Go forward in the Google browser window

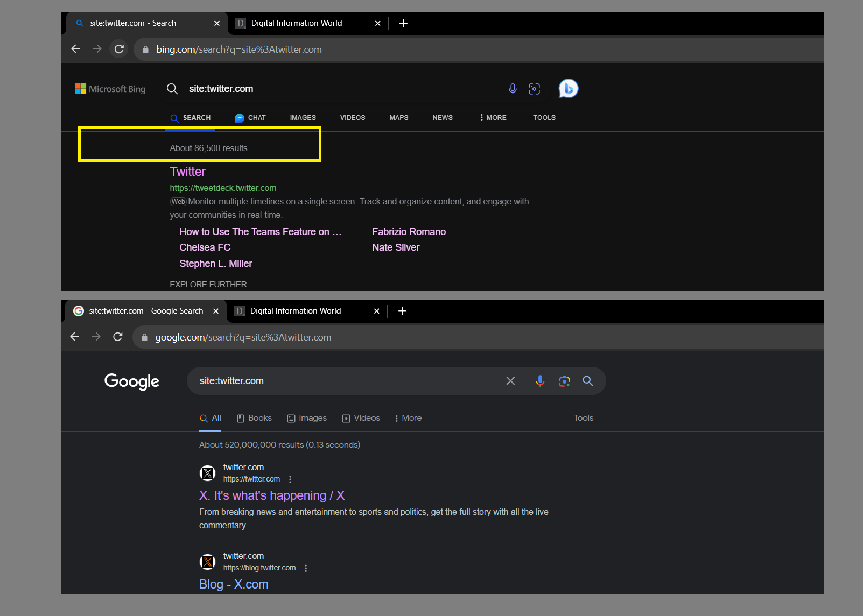[x=96, y=337]
